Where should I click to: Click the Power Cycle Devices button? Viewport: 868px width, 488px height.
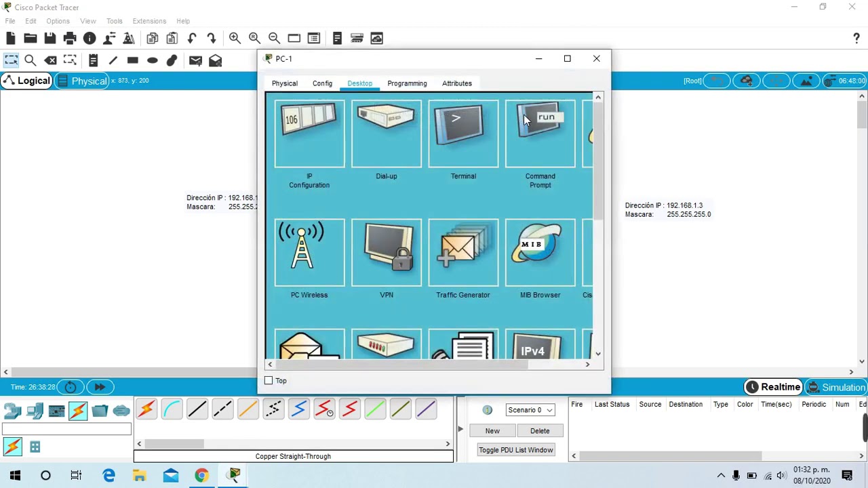tap(71, 387)
